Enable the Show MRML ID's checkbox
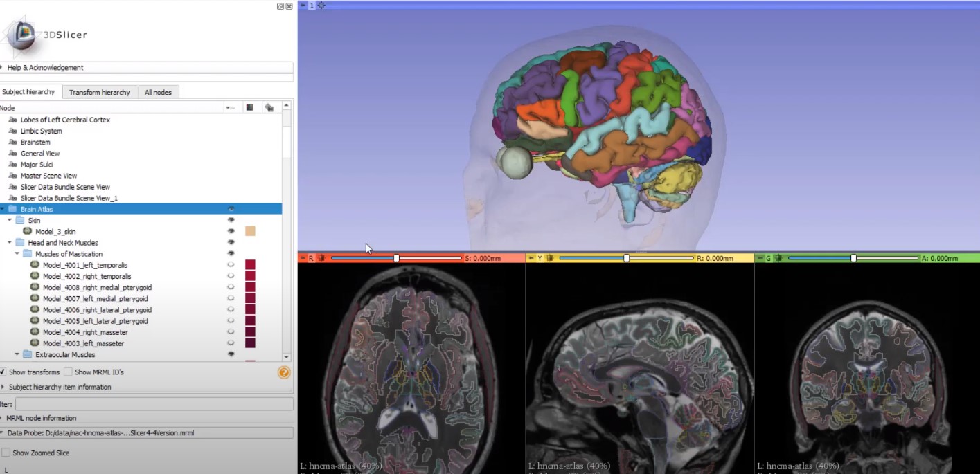 (67, 372)
